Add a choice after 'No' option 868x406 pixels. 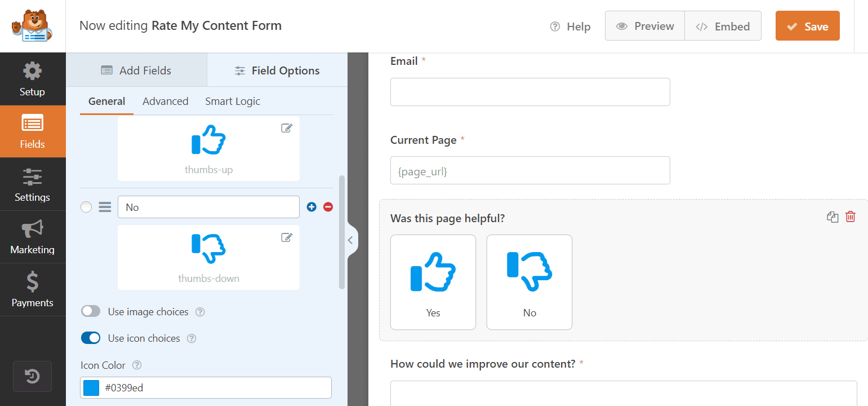point(311,207)
